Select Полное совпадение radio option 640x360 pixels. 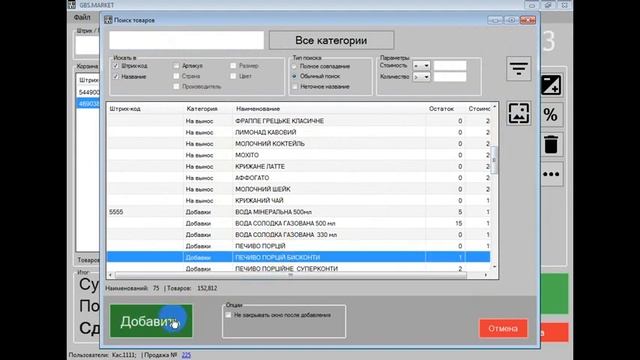[x=294, y=66]
